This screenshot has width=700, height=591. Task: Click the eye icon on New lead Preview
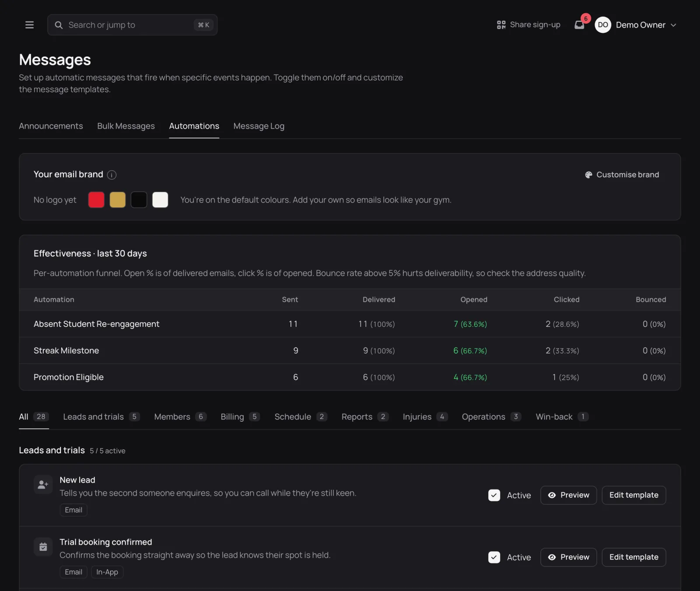pos(552,495)
